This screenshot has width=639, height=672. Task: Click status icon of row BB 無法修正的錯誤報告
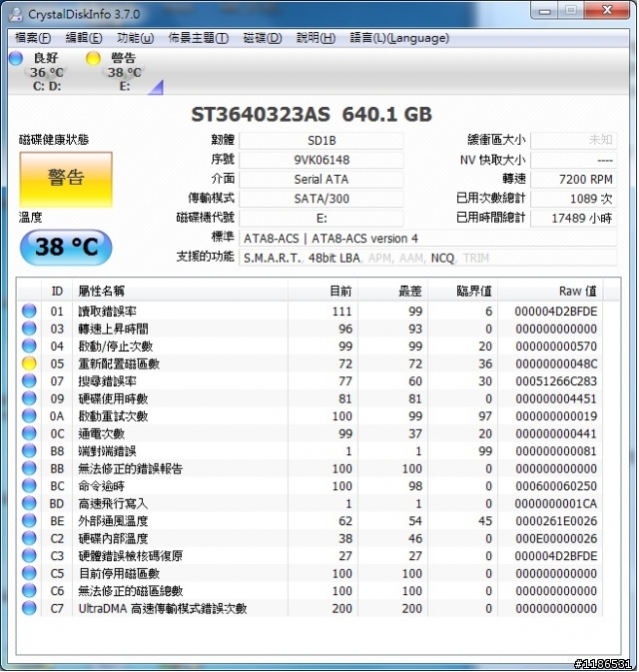pyautogui.click(x=29, y=468)
